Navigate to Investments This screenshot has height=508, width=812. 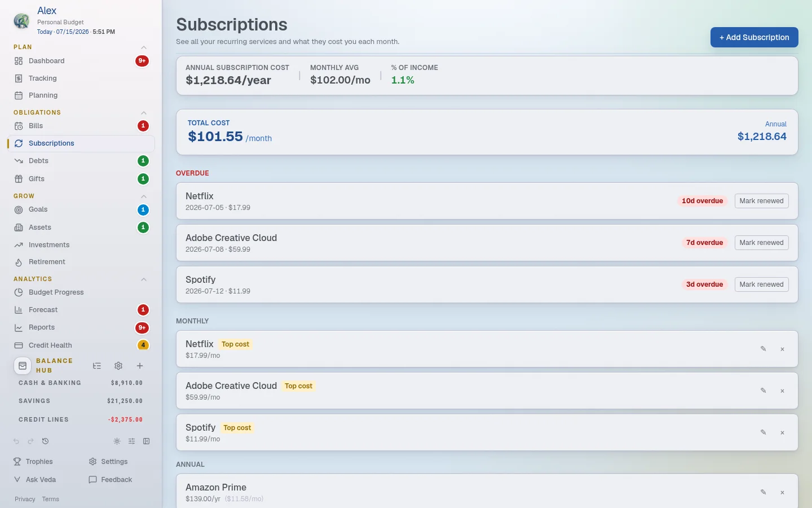[x=81, y=245]
